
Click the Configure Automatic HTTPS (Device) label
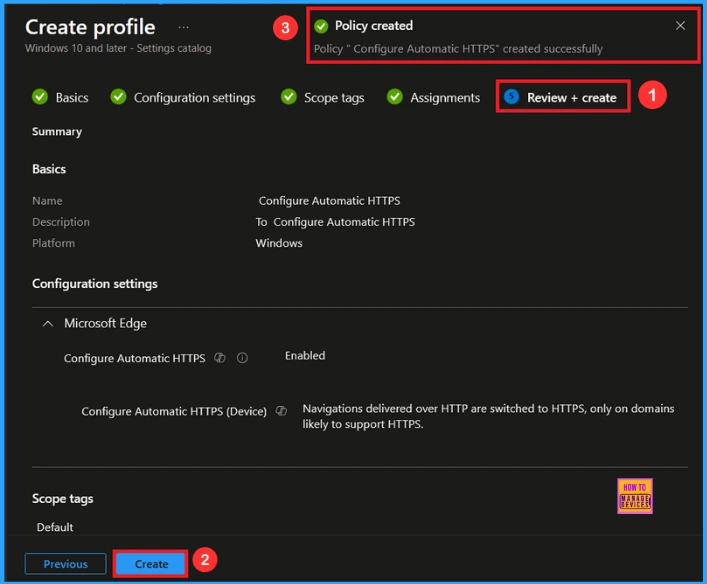(x=174, y=411)
